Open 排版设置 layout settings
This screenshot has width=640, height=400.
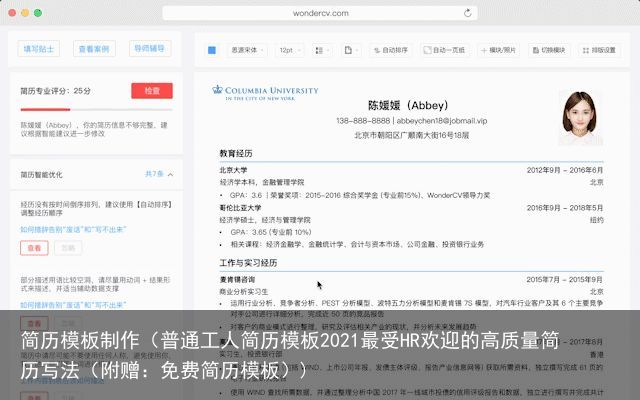pos(599,50)
